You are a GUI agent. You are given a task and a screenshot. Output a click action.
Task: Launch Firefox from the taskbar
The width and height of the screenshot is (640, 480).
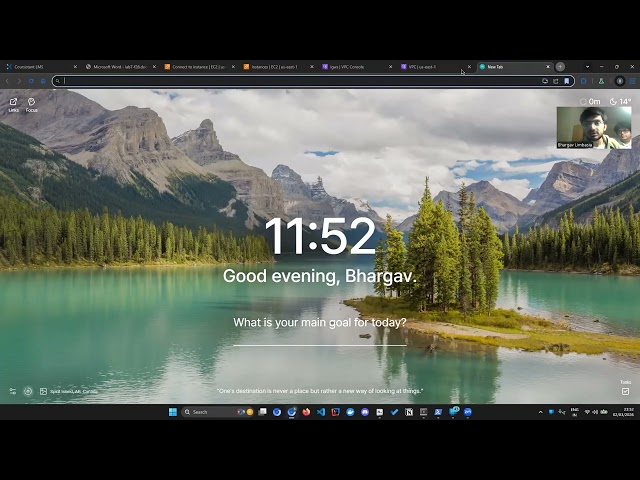click(x=306, y=412)
